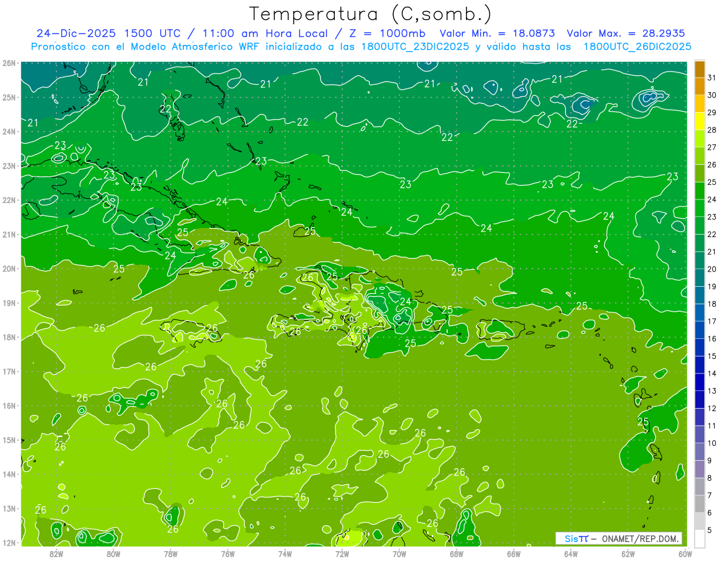Select the gray legend swatch between 6 and 7
Screen dimensions: 728x562
click(699, 504)
